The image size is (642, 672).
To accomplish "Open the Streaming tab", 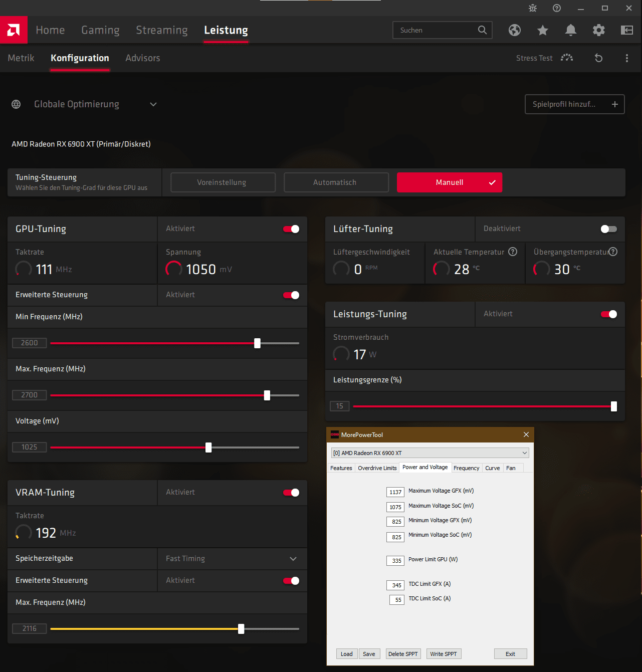I will [162, 30].
